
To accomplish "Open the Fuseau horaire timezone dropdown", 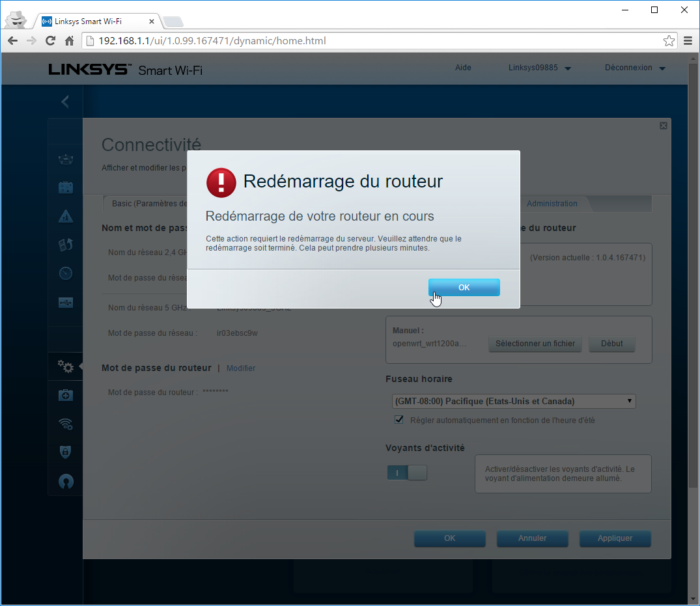I will click(x=513, y=401).
